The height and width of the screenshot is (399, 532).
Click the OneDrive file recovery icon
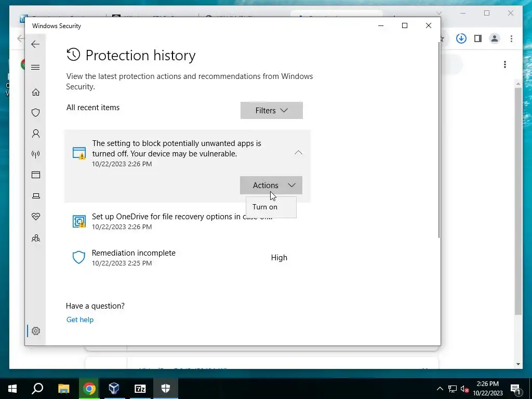79,221
